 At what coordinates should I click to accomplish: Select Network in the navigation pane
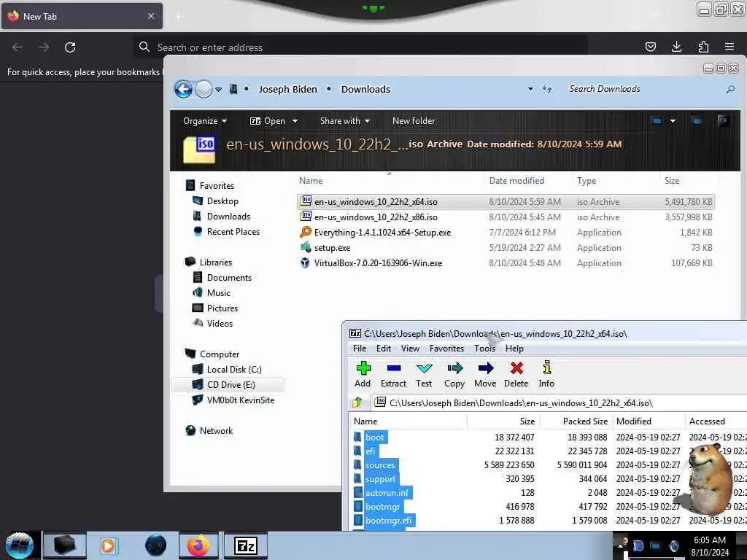tap(216, 430)
